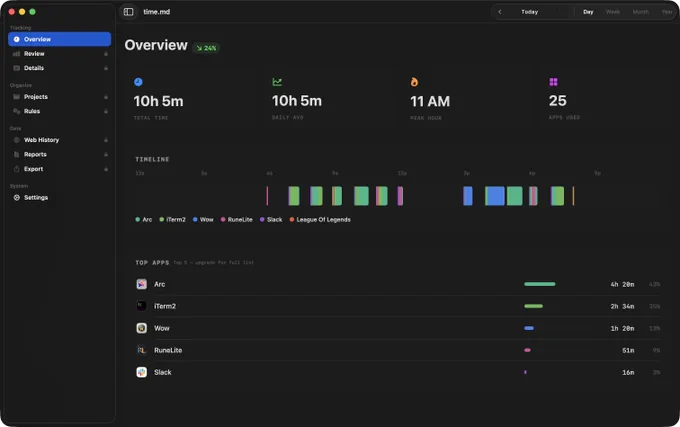Click lock icon beside Web History
The width and height of the screenshot is (680, 427).
point(106,140)
